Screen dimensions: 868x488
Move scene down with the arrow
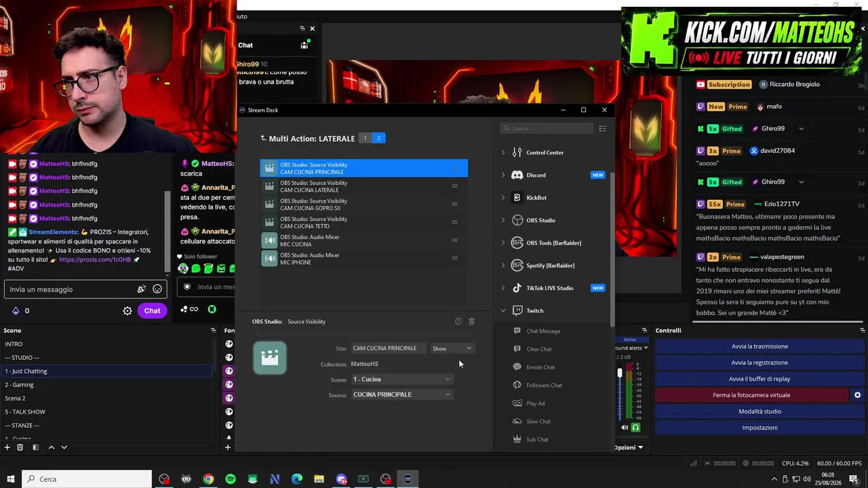click(x=64, y=447)
